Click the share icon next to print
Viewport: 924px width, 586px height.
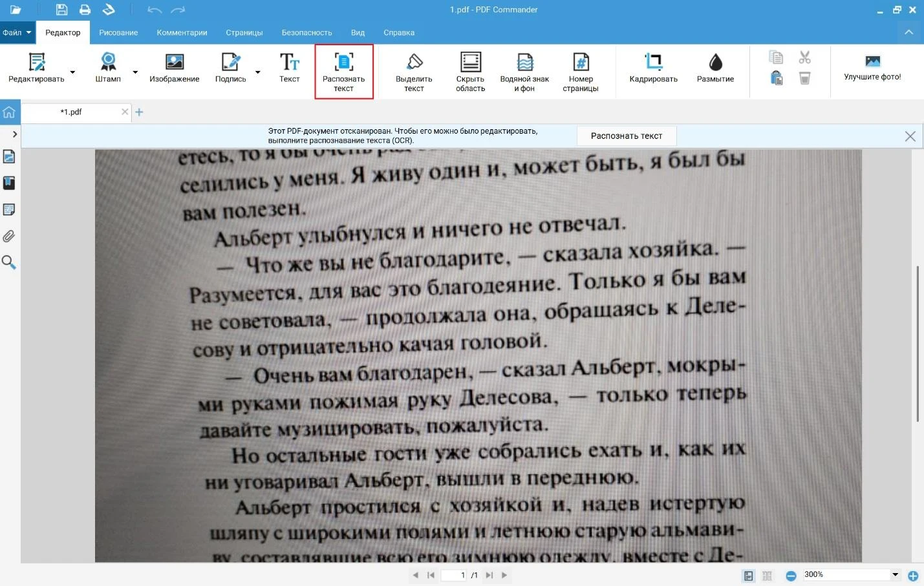(x=109, y=10)
